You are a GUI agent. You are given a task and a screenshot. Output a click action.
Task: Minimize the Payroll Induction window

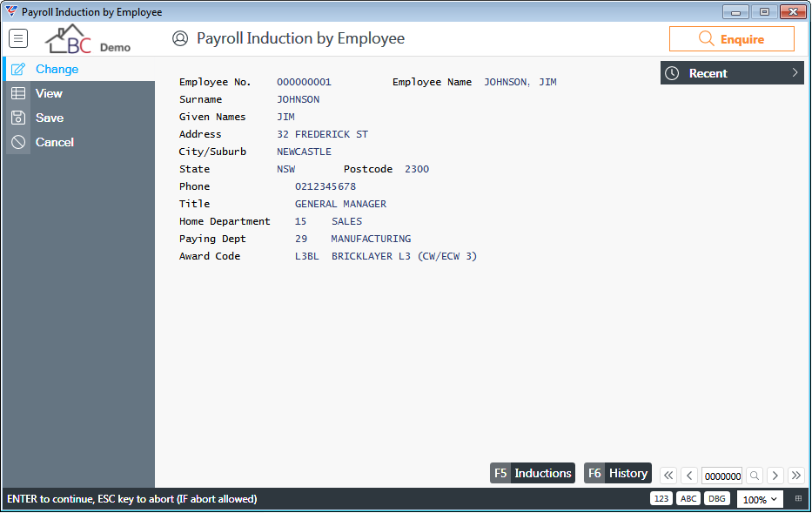736,11
